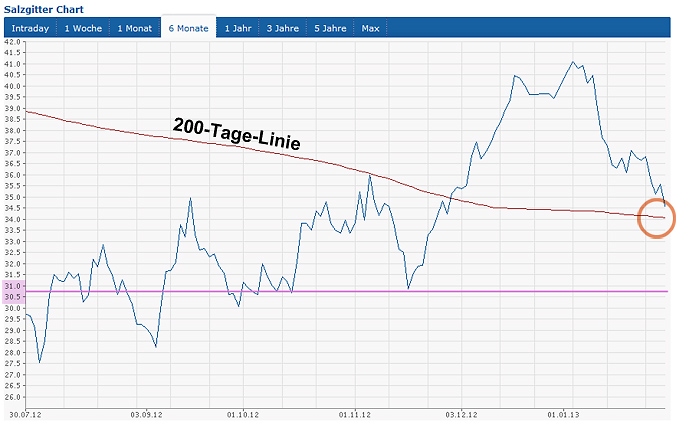Click the 01.10.12 date axis label
Viewport: 676px width, 425px height.
[x=243, y=415]
